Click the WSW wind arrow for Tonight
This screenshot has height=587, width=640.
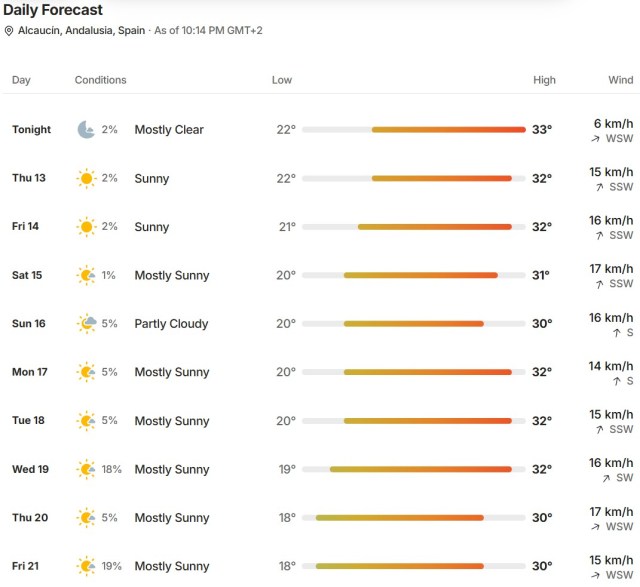pyautogui.click(x=596, y=139)
